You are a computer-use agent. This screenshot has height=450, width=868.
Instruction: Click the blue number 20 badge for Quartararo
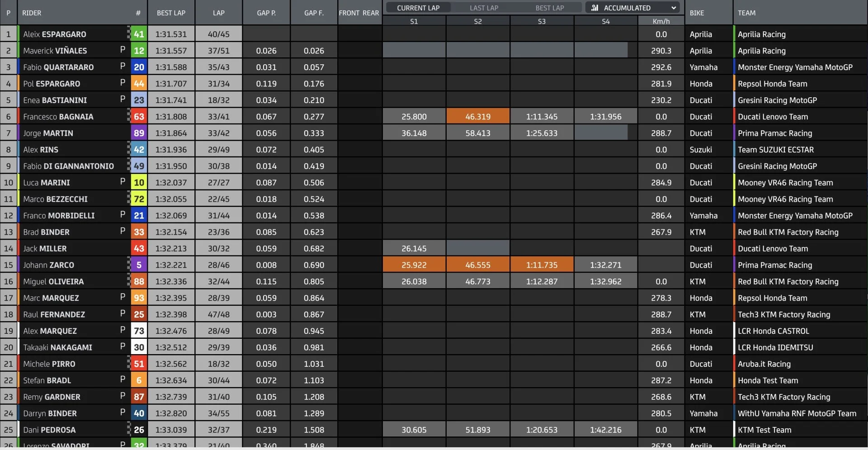click(x=139, y=67)
